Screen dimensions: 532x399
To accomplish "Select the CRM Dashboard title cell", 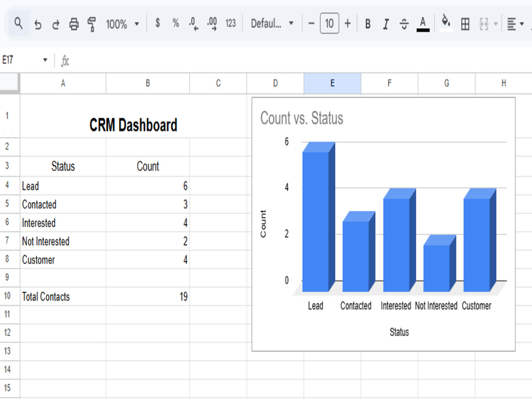I will [134, 116].
